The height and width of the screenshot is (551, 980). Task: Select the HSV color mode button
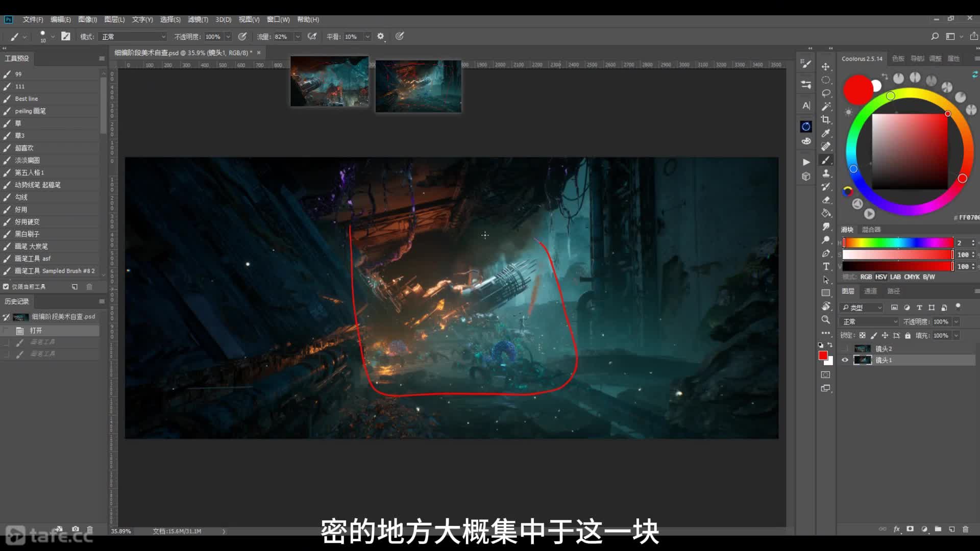881,277
